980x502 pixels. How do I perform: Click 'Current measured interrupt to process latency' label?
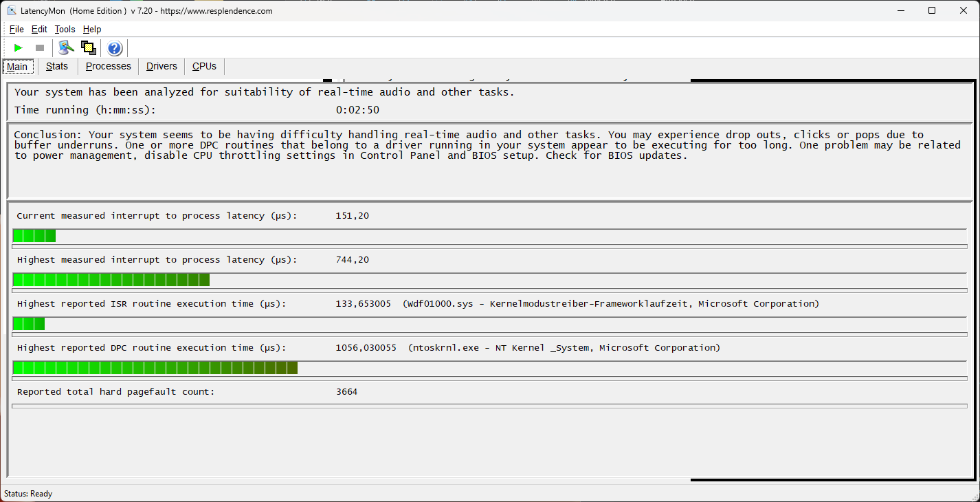tap(157, 216)
